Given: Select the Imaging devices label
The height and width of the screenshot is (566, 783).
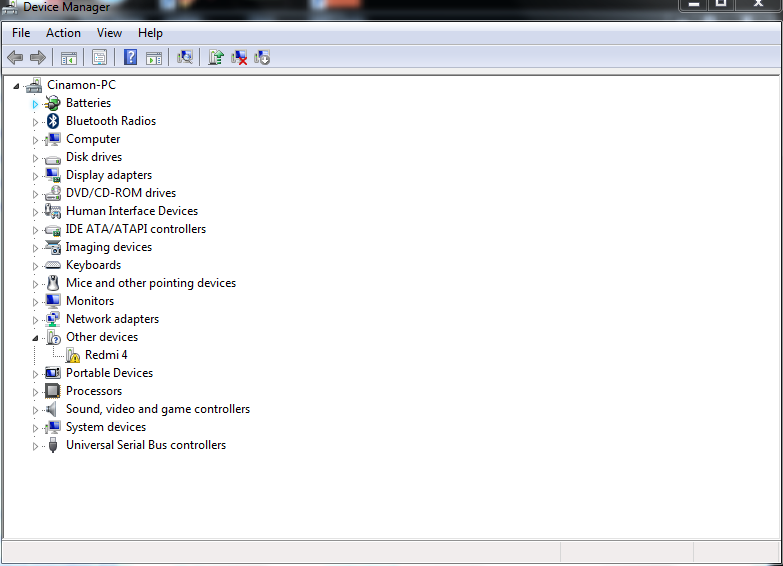Looking at the screenshot, I should [108, 247].
